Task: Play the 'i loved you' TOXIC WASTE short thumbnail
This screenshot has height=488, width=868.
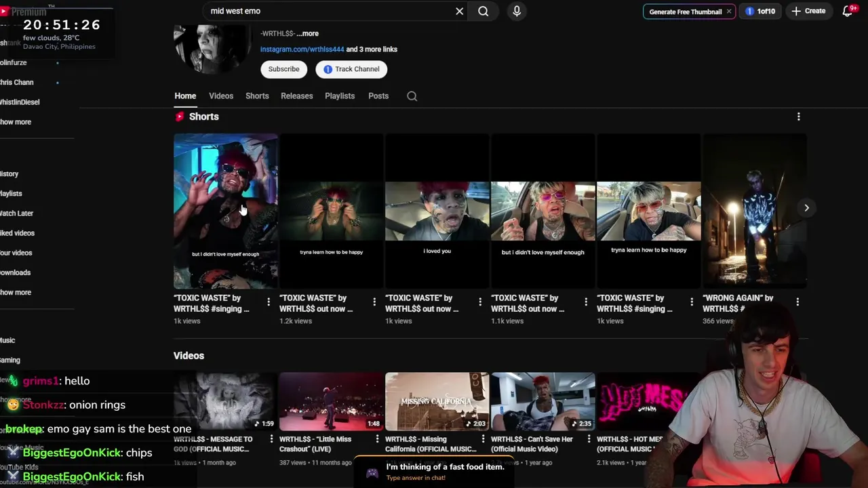Action: (437, 211)
